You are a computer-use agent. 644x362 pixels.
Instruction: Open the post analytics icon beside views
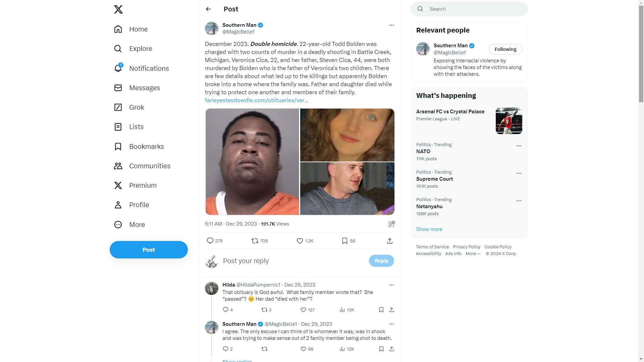coord(391,224)
